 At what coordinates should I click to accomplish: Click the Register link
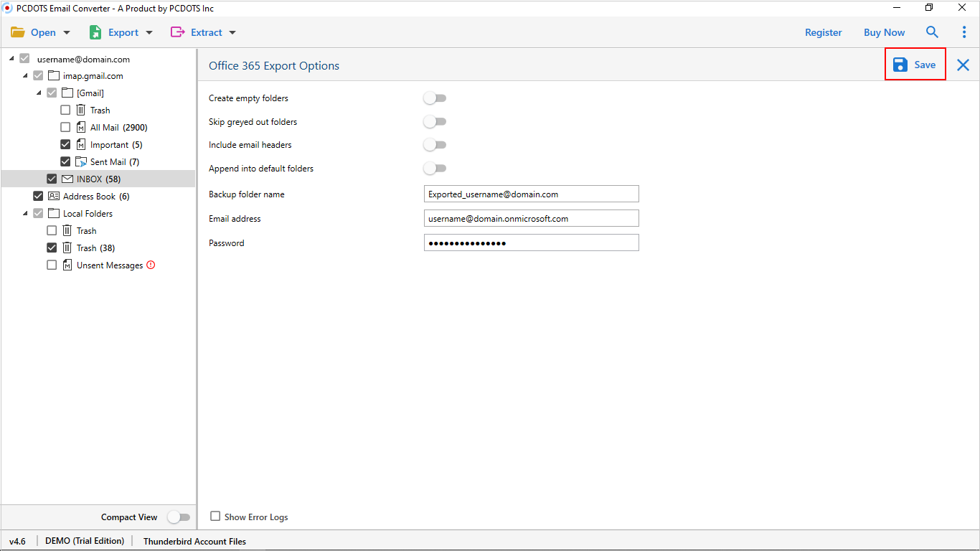point(824,32)
